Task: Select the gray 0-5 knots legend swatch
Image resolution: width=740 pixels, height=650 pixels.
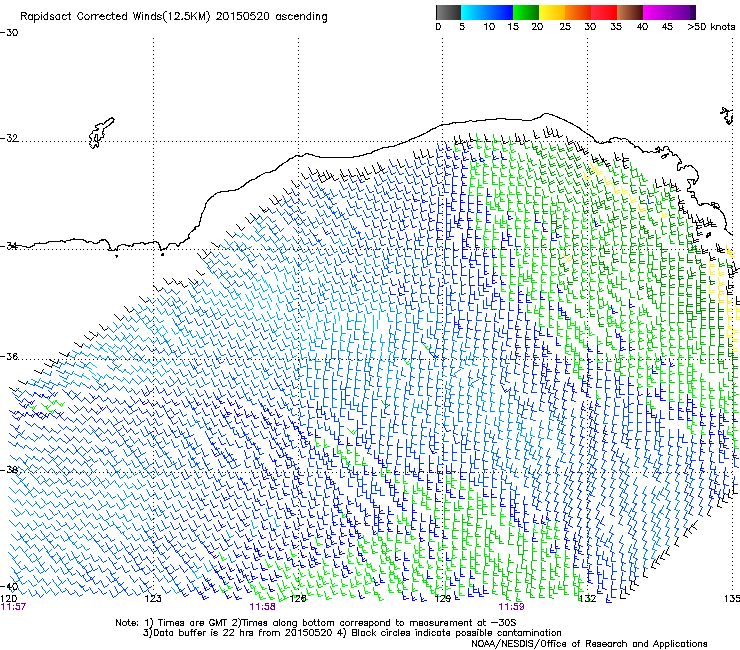Action: (x=448, y=12)
